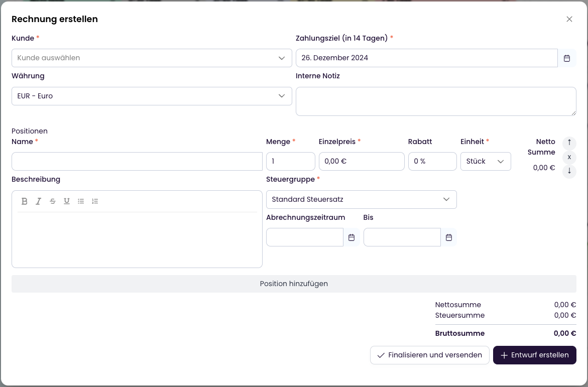Focus the position Name field
This screenshot has width=588, height=387.
(x=137, y=161)
